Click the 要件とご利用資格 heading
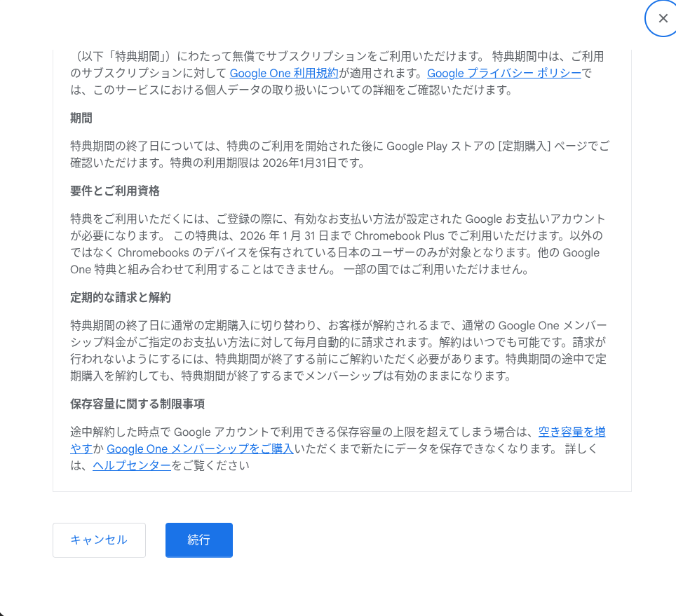 click(x=115, y=191)
